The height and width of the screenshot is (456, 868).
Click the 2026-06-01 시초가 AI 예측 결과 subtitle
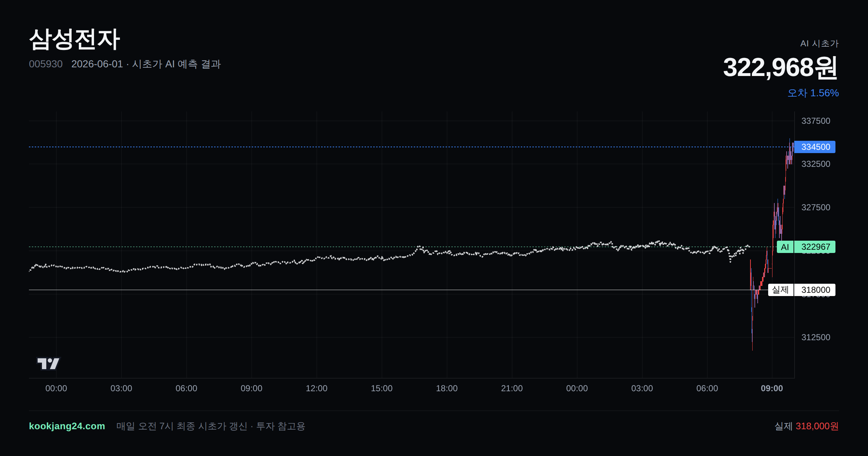tap(146, 64)
